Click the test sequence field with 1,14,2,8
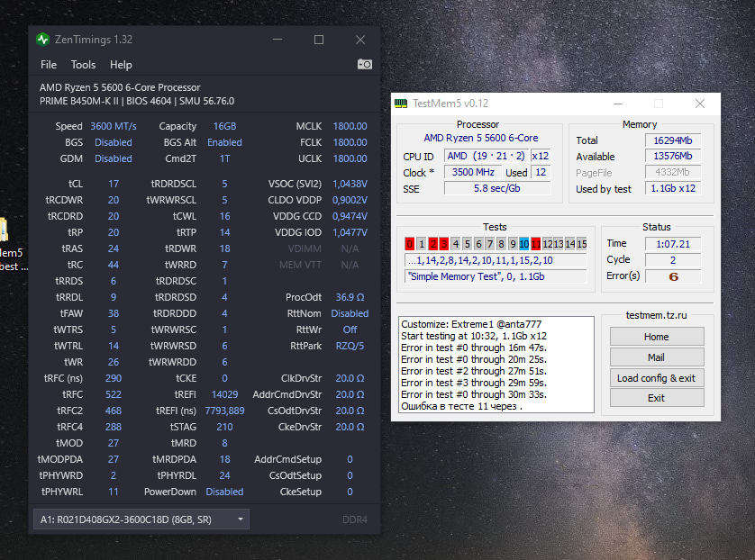755x560 pixels. coord(496,260)
